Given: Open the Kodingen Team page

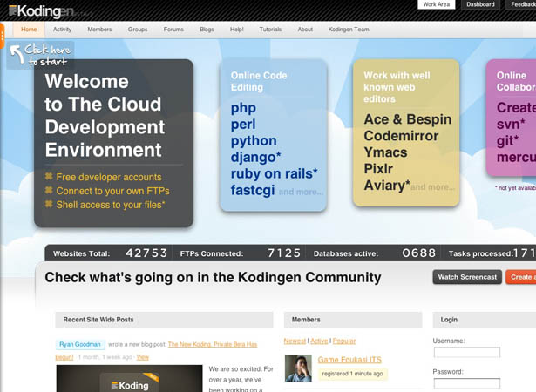Looking at the screenshot, I should click(349, 30).
